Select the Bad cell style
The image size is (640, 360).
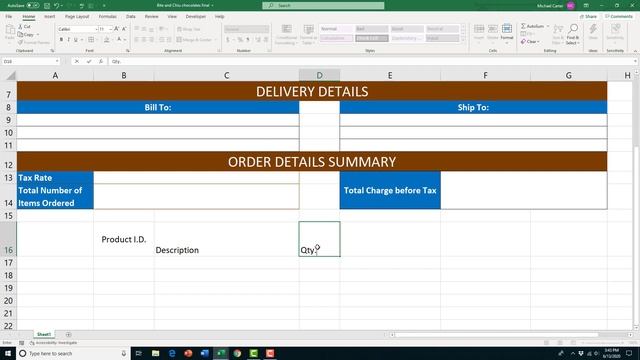[371, 29]
